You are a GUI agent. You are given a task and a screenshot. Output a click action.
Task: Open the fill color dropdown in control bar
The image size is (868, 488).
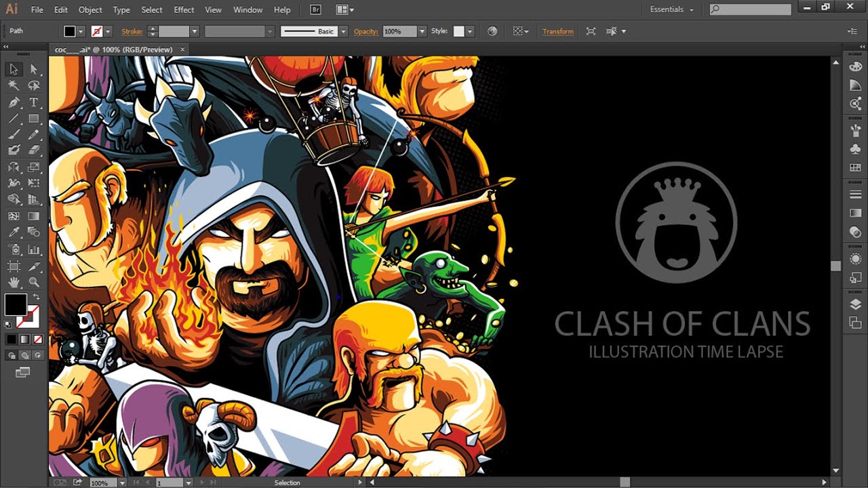(x=81, y=31)
